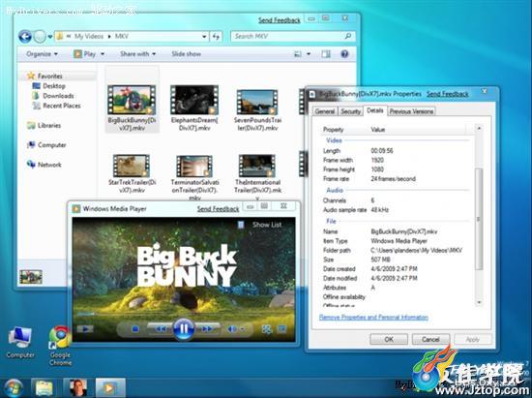Open the Share with menu
The height and width of the screenshot is (398, 532).
coord(137,54)
